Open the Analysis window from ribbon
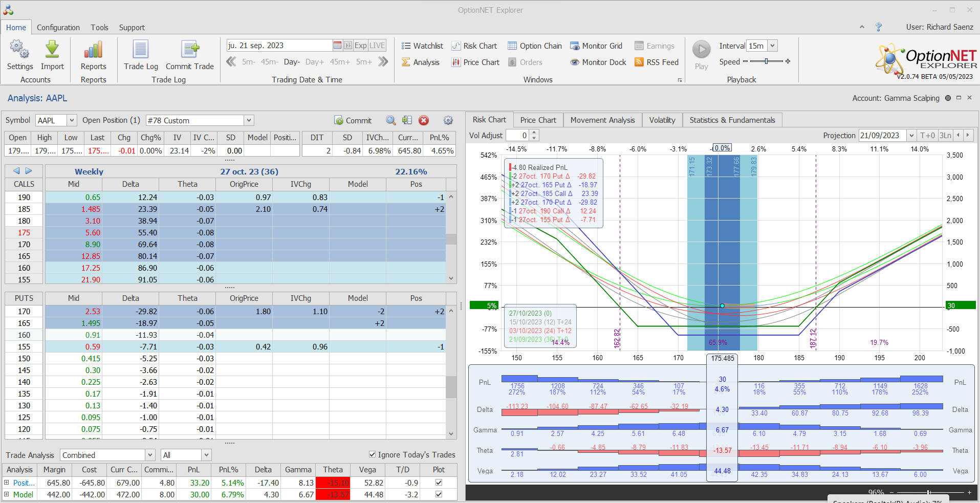This screenshot has height=503, width=980. pyautogui.click(x=421, y=62)
